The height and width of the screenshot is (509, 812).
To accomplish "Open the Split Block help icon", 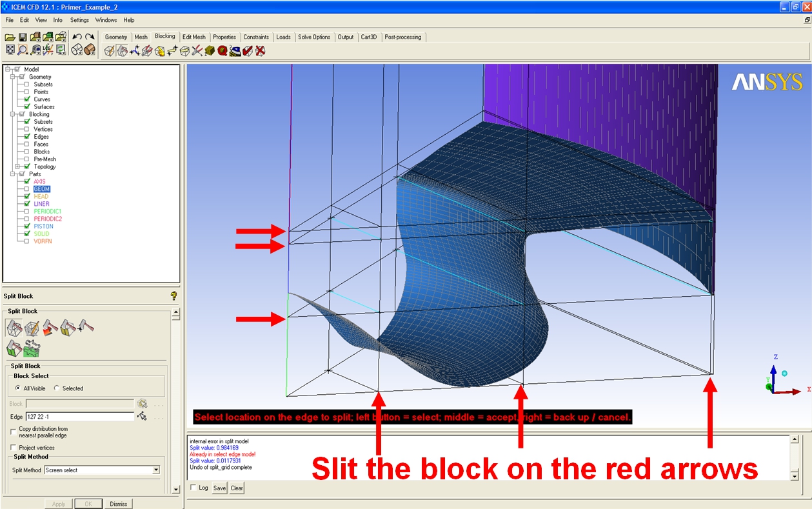I will [173, 296].
